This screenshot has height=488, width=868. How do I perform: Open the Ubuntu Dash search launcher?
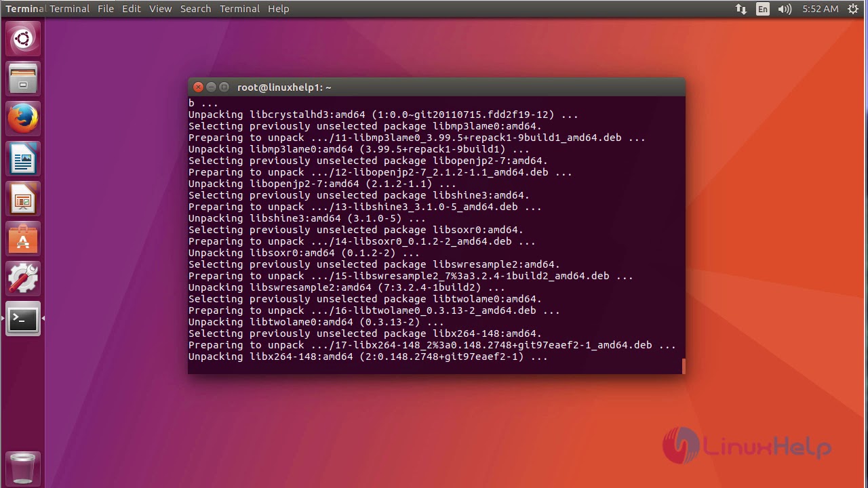(23, 39)
